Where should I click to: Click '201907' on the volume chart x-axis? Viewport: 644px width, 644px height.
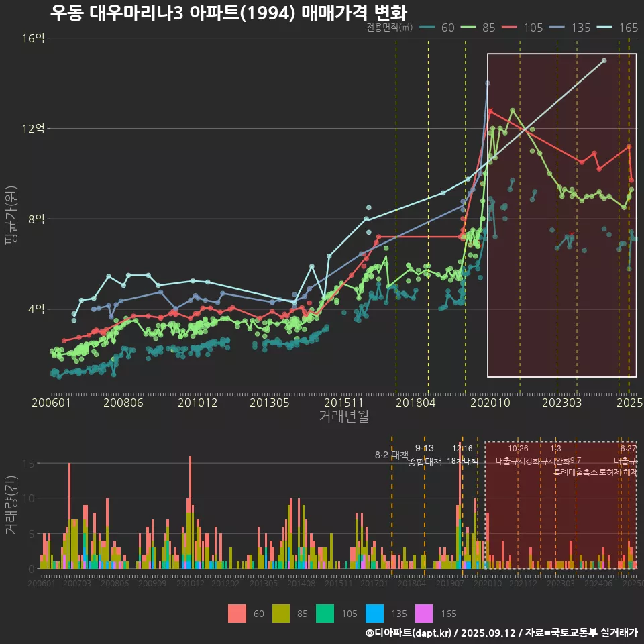(x=449, y=583)
